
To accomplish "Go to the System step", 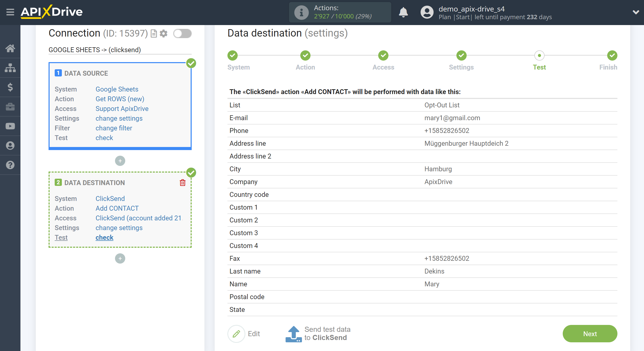I will click(233, 55).
